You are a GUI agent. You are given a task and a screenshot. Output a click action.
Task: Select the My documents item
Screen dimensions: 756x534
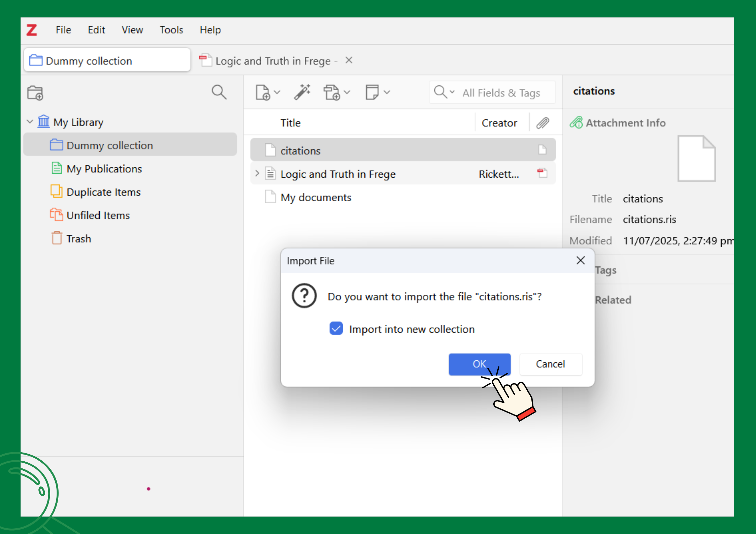tap(403, 197)
